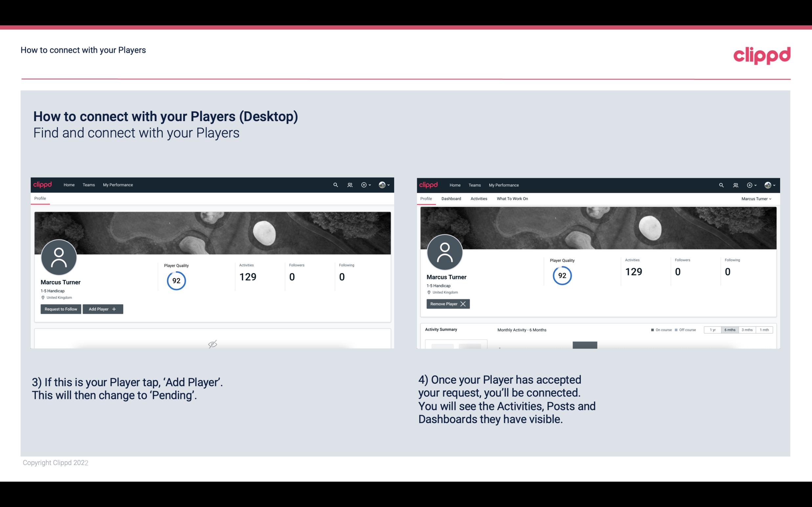Select the 'Teams' menu item in right panel
The image size is (812, 507).
475,184
